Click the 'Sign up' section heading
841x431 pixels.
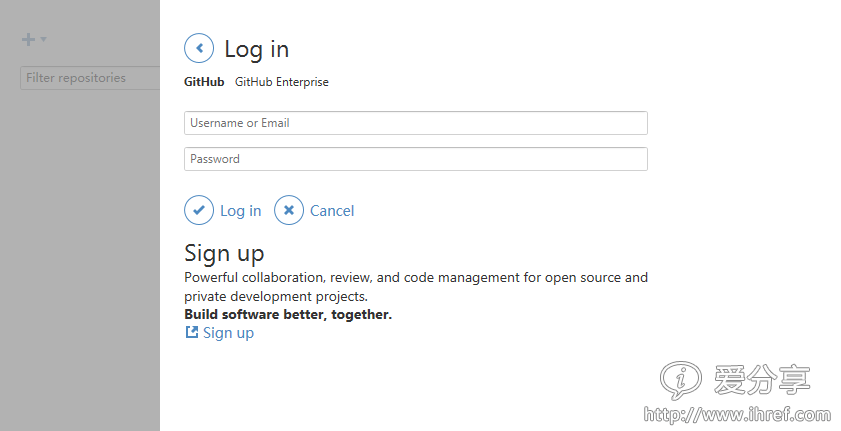pyautogui.click(x=224, y=253)
